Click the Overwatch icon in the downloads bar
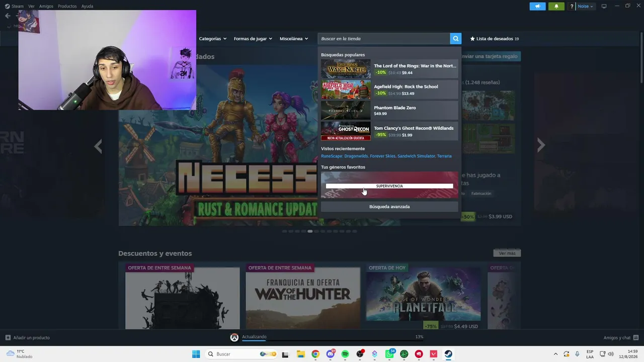644x362 pixels. click(x=234, y=337)
